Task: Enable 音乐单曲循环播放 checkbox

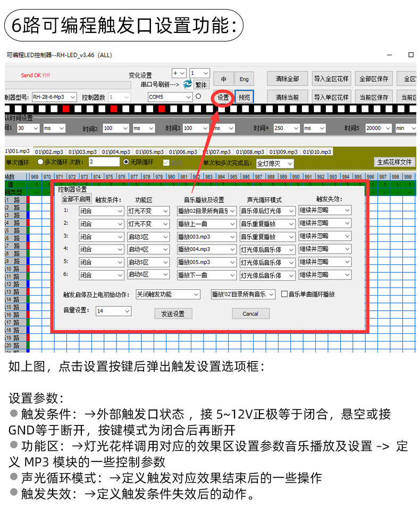Action: [284, 294]
